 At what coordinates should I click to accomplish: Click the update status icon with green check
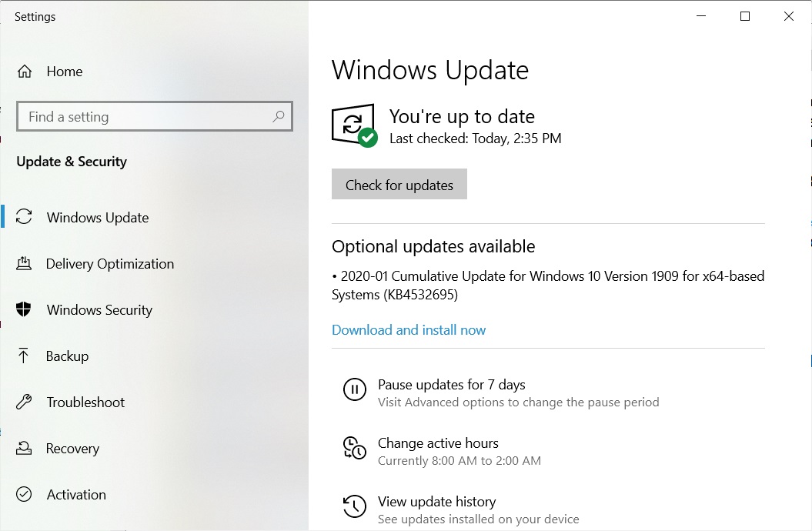355,125
